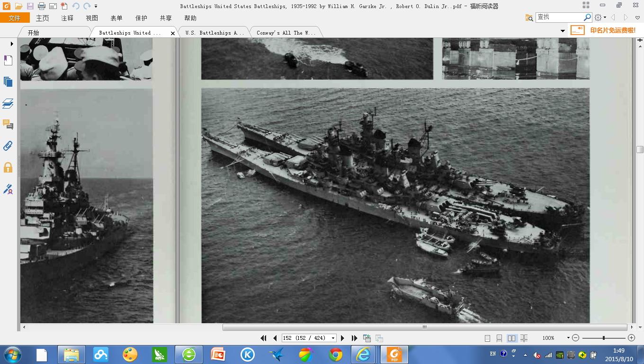Open the security lock panel
This screenshot has height=364, width=644.
tap(8, 167)
